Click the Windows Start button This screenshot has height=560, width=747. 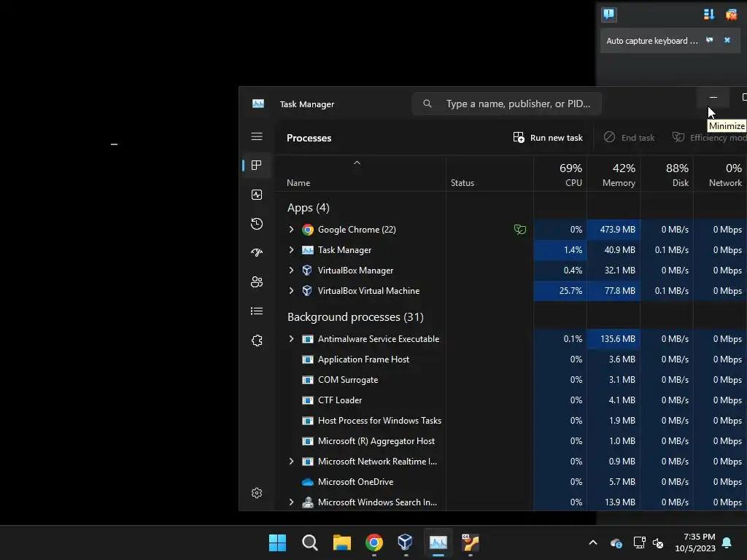[x=277, y=542]
